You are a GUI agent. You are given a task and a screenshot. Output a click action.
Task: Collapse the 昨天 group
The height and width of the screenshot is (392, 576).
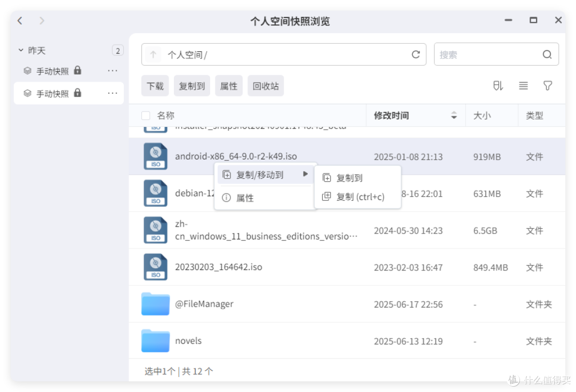[21, 50]
